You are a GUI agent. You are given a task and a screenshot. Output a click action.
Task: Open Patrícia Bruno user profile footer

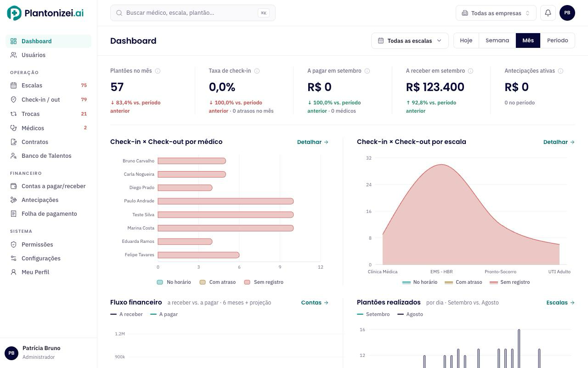coord(48,353)
